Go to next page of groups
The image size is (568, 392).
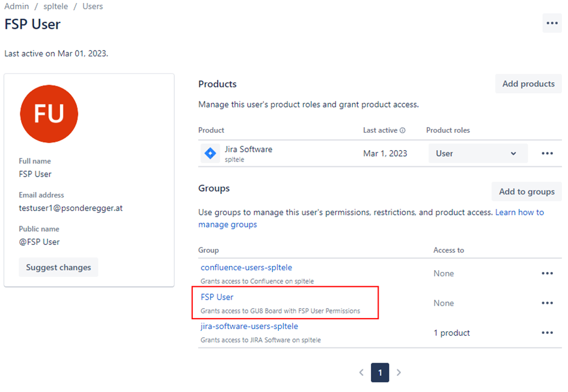[x=399, y=372]
